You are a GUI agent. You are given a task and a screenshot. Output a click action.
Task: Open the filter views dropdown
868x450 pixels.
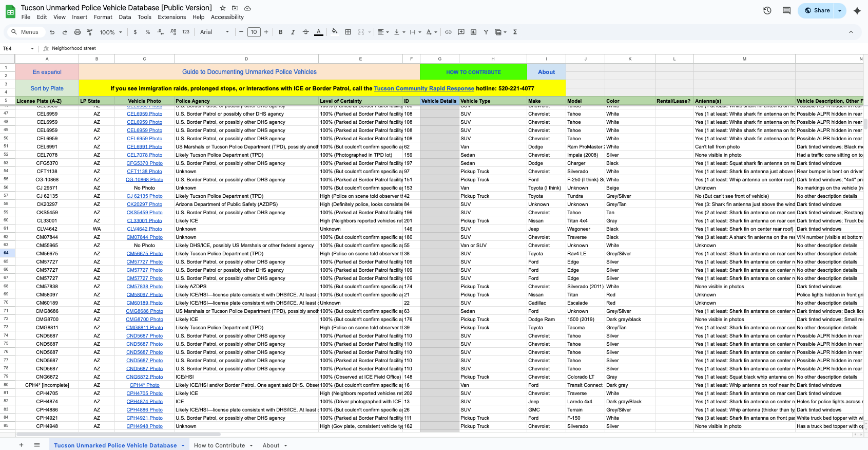[500, 32]
